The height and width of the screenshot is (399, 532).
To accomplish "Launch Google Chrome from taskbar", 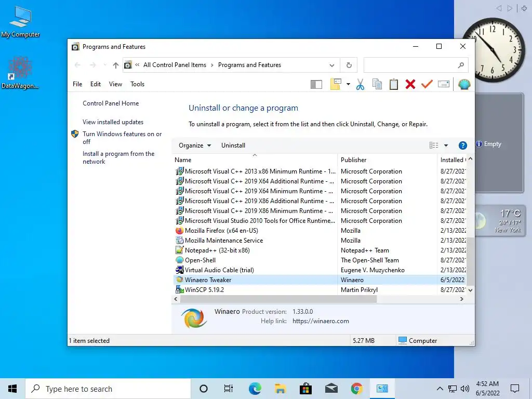I will pos(356,389).
